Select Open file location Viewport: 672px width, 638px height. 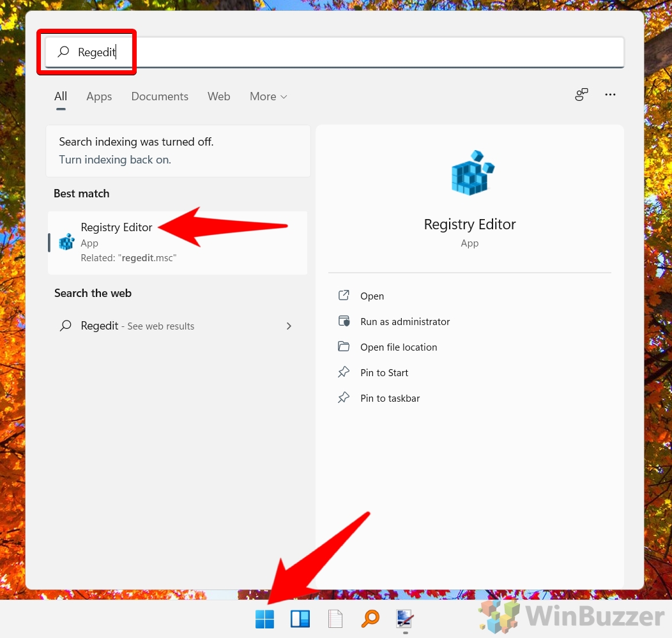coord(399,347)
